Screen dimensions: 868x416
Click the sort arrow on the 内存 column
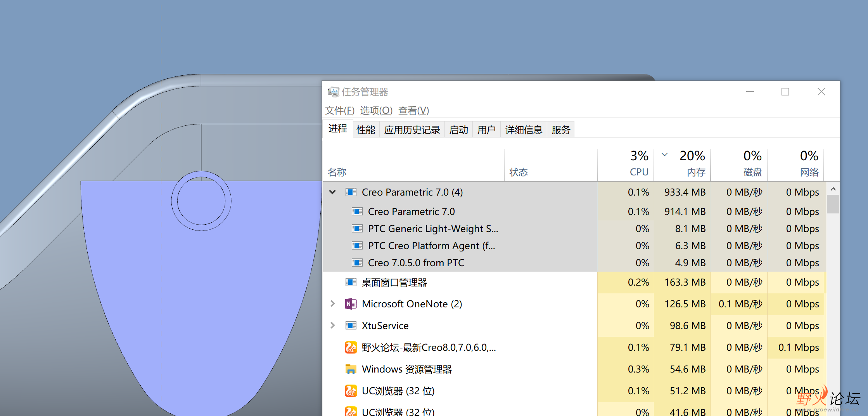(x=665, y=154)
